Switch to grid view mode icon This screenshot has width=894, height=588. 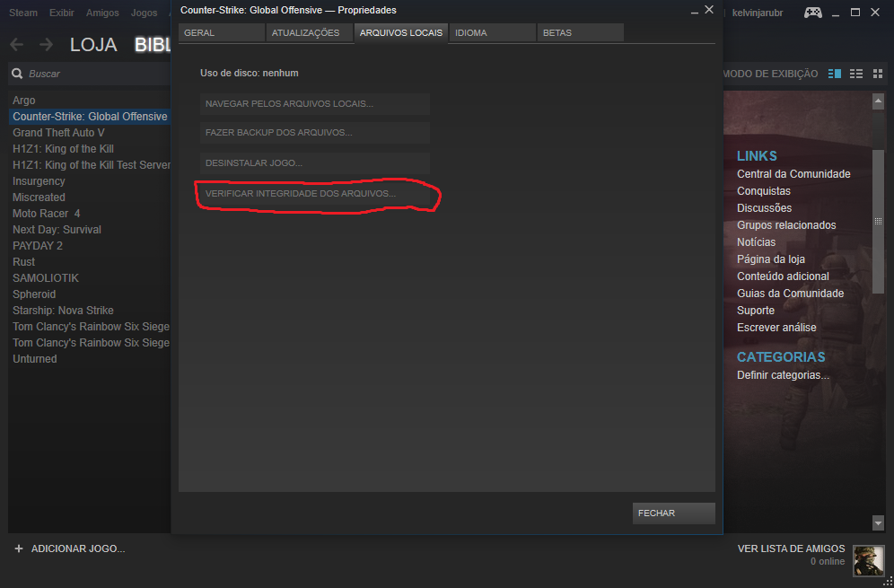(878, 74)
